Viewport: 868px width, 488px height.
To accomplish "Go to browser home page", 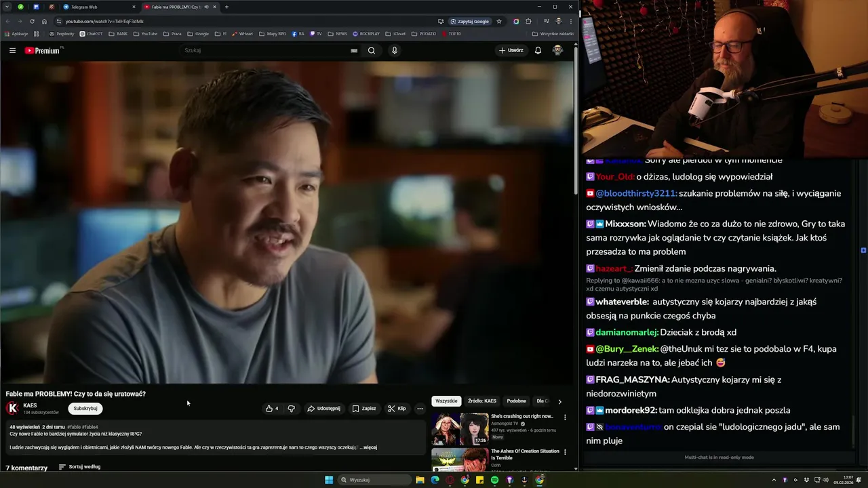I will click(44, 21).
